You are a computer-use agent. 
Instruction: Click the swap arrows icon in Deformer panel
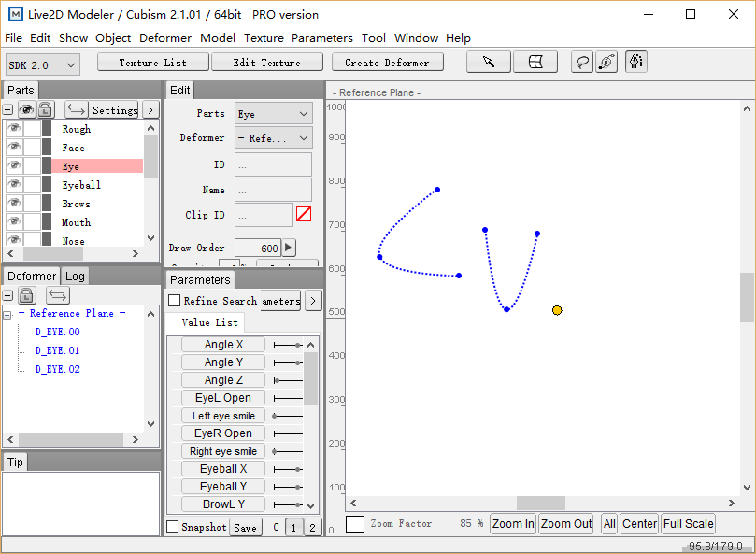click(x=58, y=295)
